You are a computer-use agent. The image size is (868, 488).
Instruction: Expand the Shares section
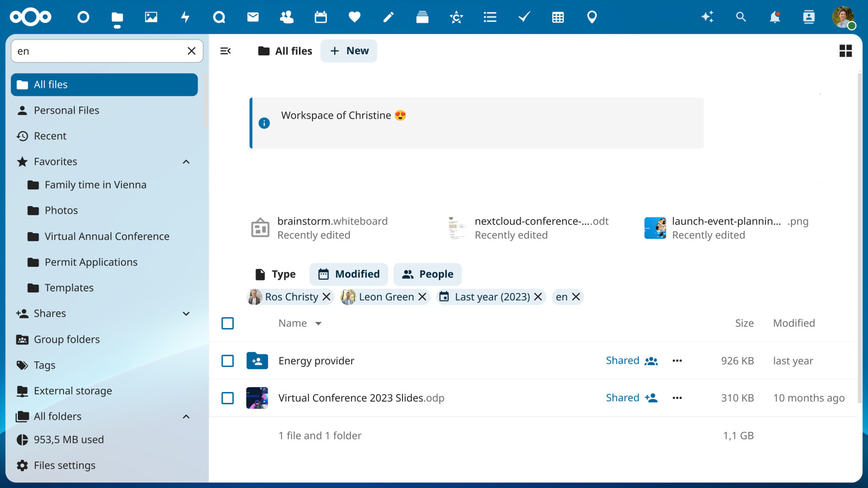coord(186,313)
